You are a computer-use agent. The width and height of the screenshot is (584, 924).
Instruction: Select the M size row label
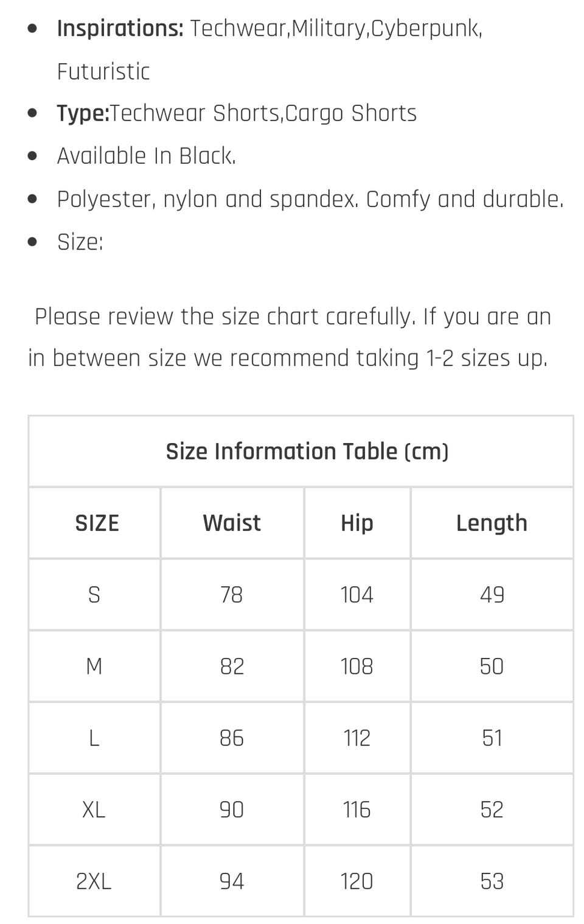point(94,667)
